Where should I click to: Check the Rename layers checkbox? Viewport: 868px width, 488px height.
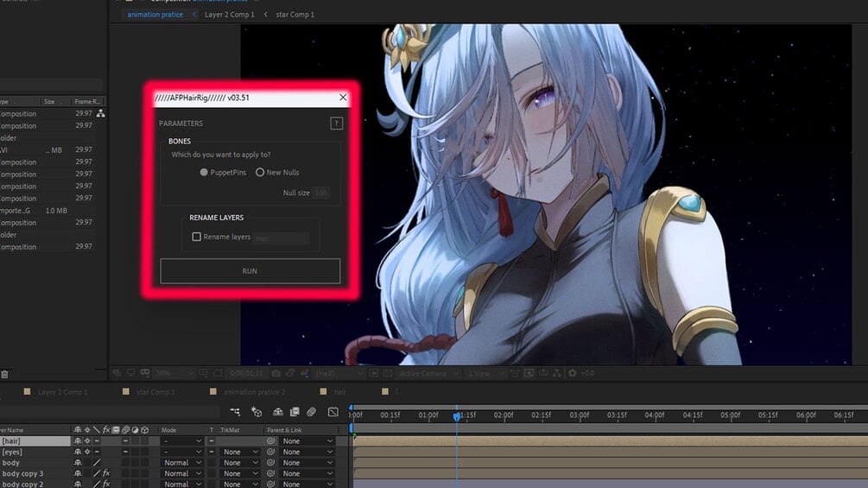click(197, 237)
